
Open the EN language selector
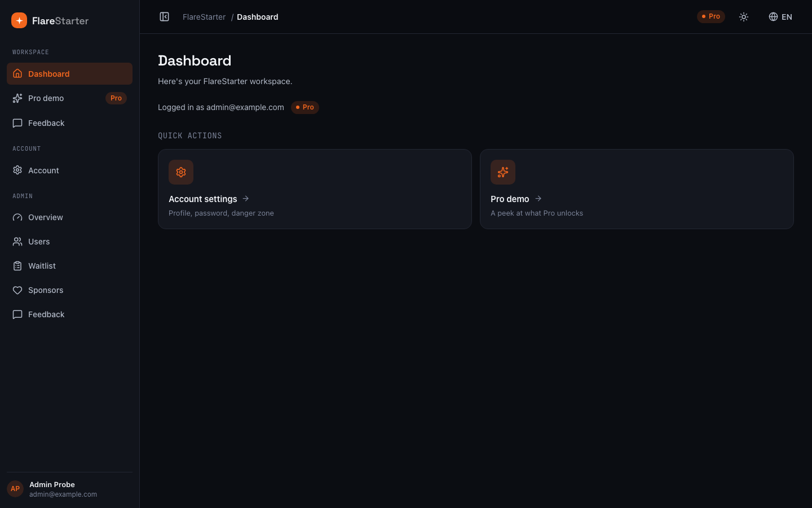pyautogui.click(x=780, y=17)
